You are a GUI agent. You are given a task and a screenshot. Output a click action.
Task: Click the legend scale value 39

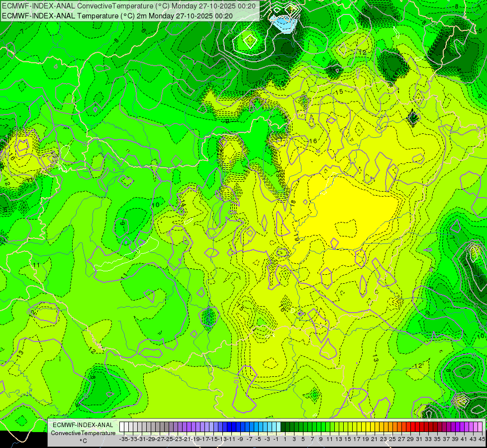(455, 439)
